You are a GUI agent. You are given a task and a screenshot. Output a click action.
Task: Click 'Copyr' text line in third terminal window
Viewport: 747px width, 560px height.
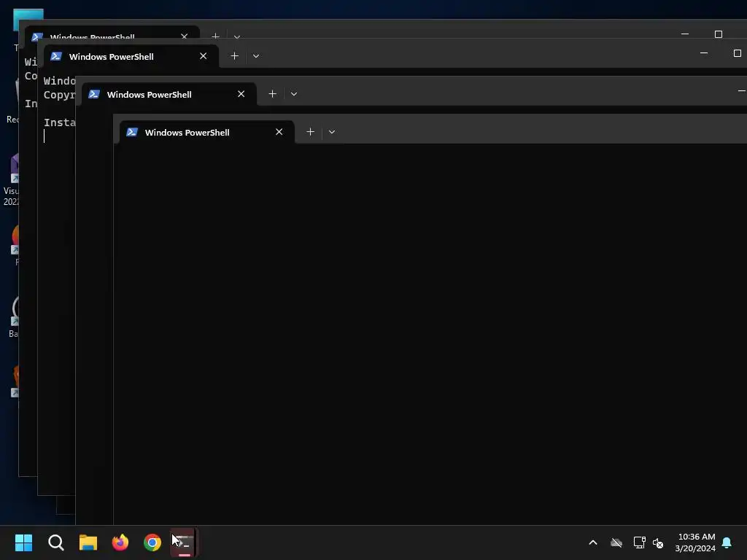60,95
